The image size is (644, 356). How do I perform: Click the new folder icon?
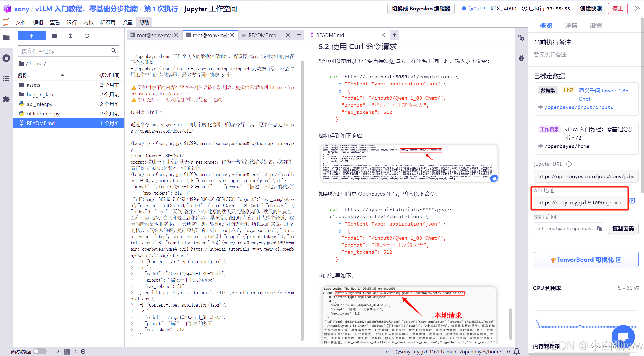coord(54,35)
